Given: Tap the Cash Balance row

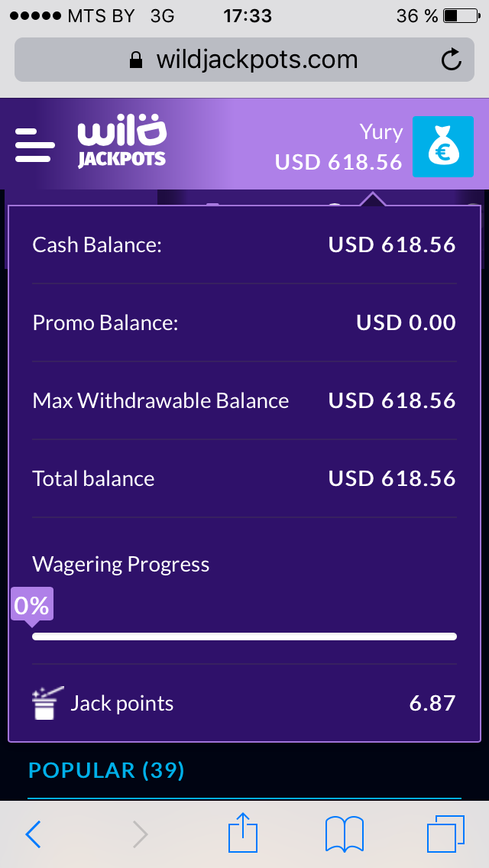Looking at the screenshot, I should tap(244, 245).
